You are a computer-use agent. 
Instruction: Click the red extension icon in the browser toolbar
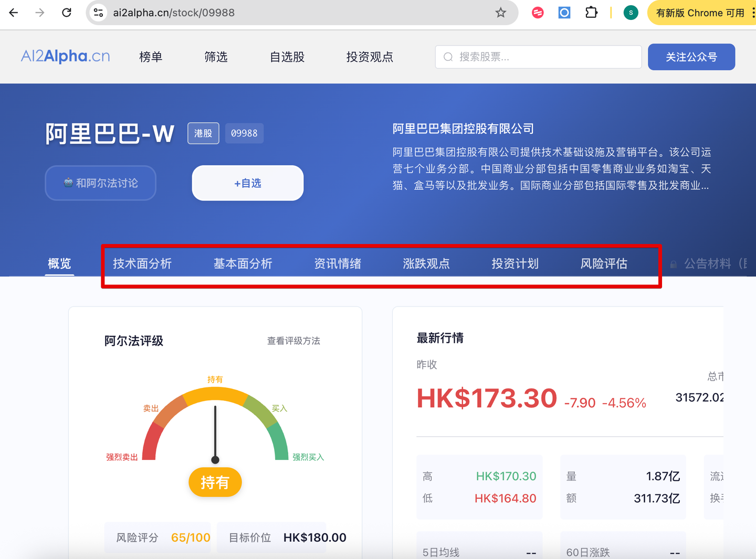[x=537, y=13]
